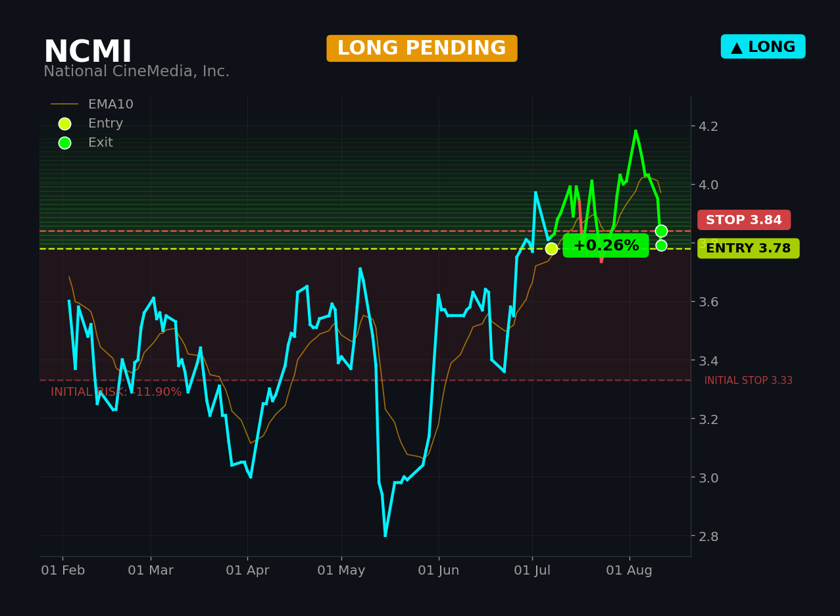This screenshot has width=840, height=616.
Task: Click the LONG PENDING status badge
Action: (422, 49)
